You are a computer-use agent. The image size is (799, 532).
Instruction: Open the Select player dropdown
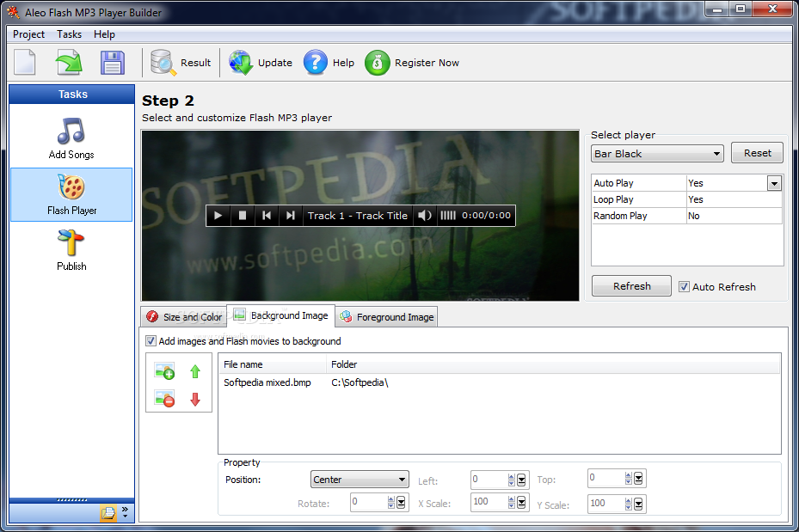coord(657,154)
